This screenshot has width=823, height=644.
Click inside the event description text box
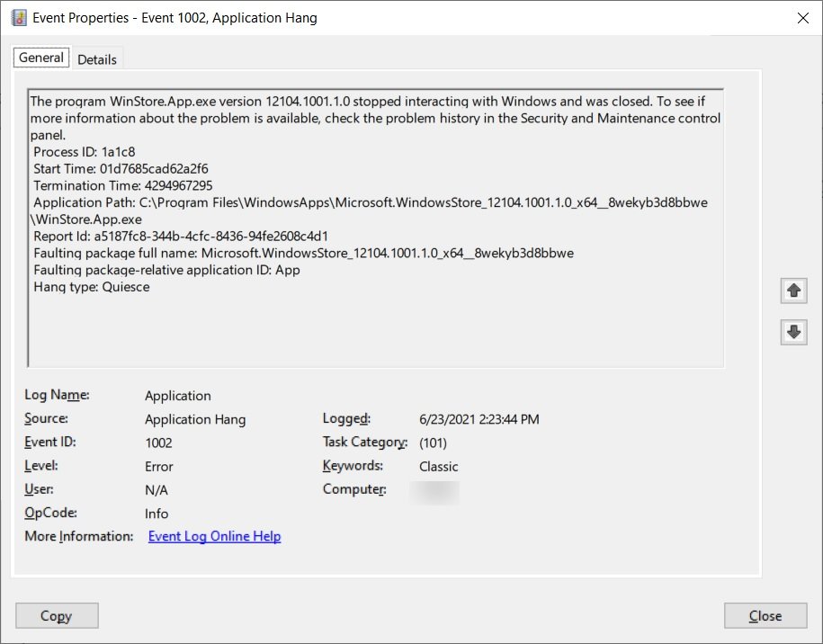pyautogui.click(x=375, y=324)
